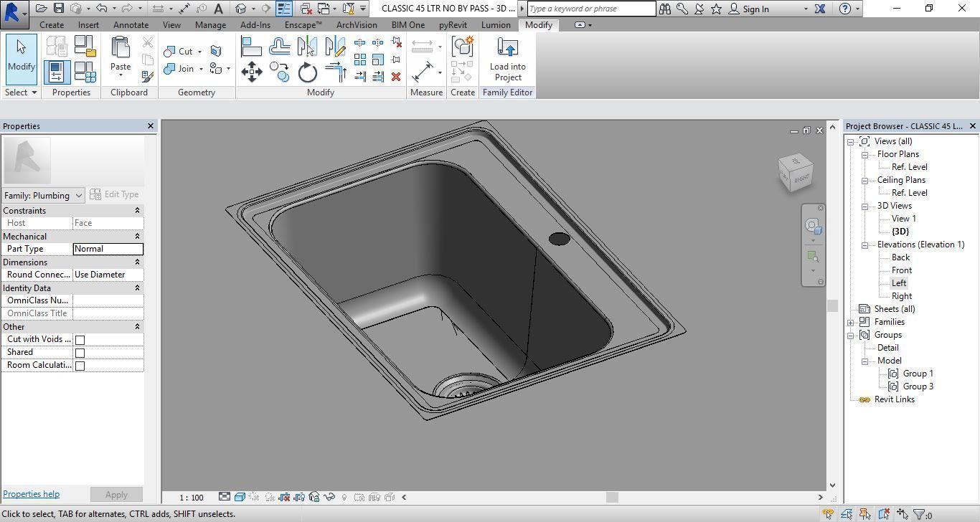Choose the Mirror - Draw Axis tool
Image resolution: width=980 pixels, height=522 pixels.
[x=335, y=47]
